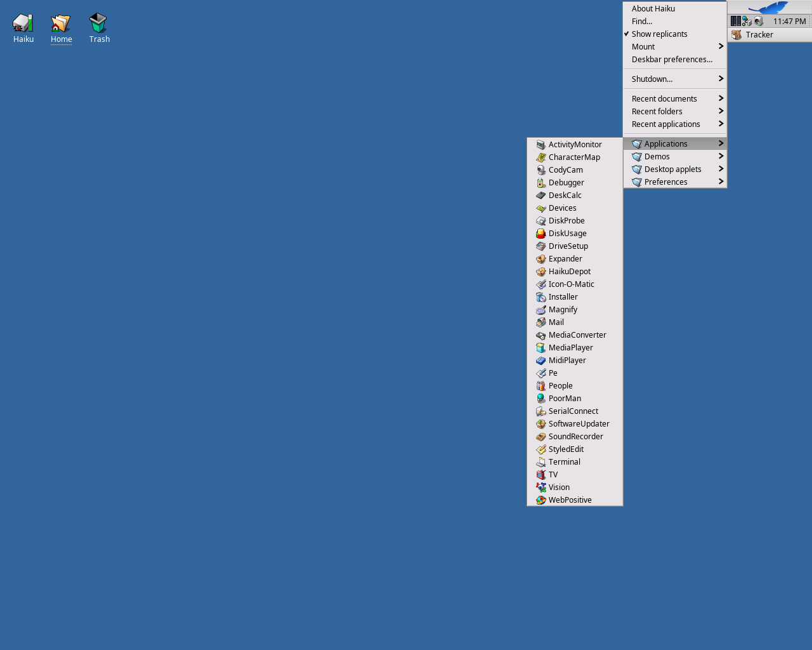
Task: Select the Trash desktop icon
Action: coord(98,23)
